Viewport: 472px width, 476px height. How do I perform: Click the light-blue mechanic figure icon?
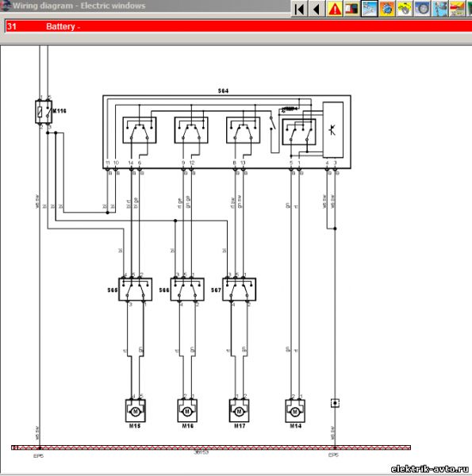(440, 9)
